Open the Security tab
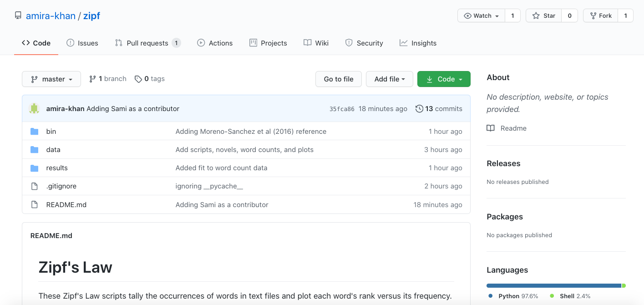The height and width of the screenshot is (305, 644). pos(364,43)
